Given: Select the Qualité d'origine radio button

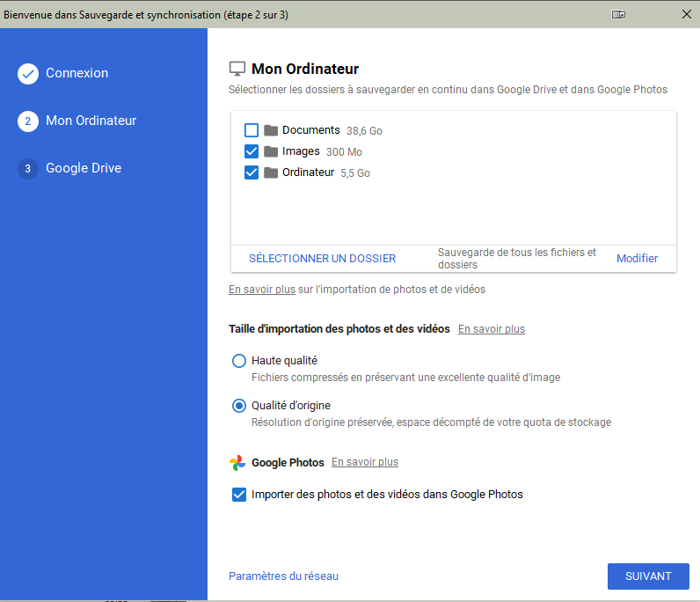Looking at the screenshot, I should click(x=239, y=406).
